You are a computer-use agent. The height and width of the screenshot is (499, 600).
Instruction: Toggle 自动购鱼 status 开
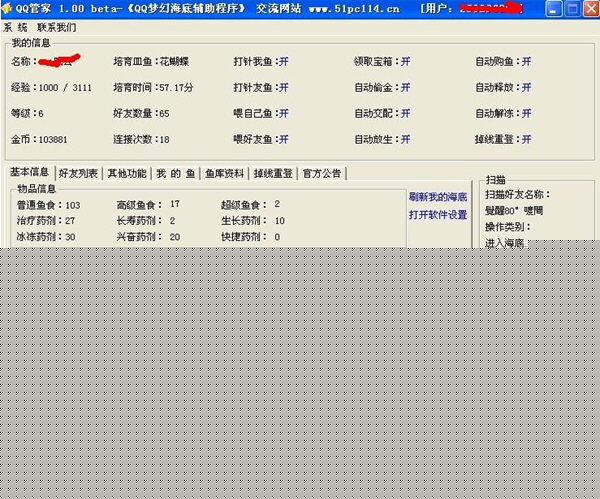527,62
